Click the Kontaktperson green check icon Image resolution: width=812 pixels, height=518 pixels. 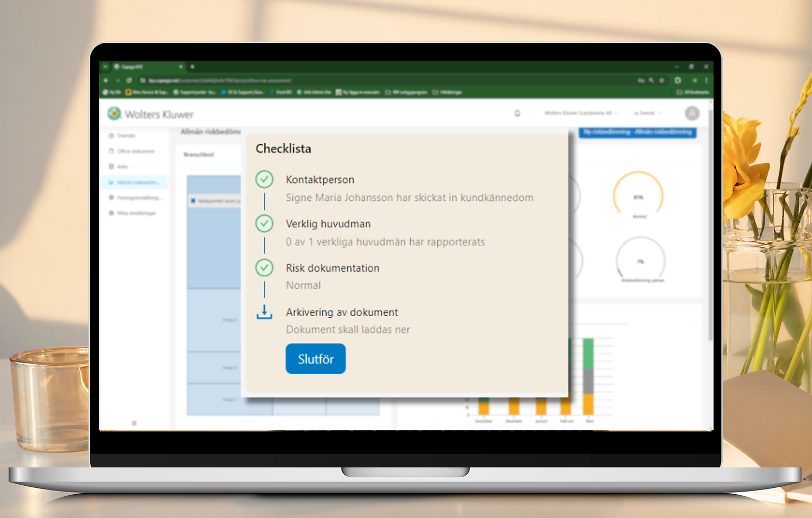point(264,180)
